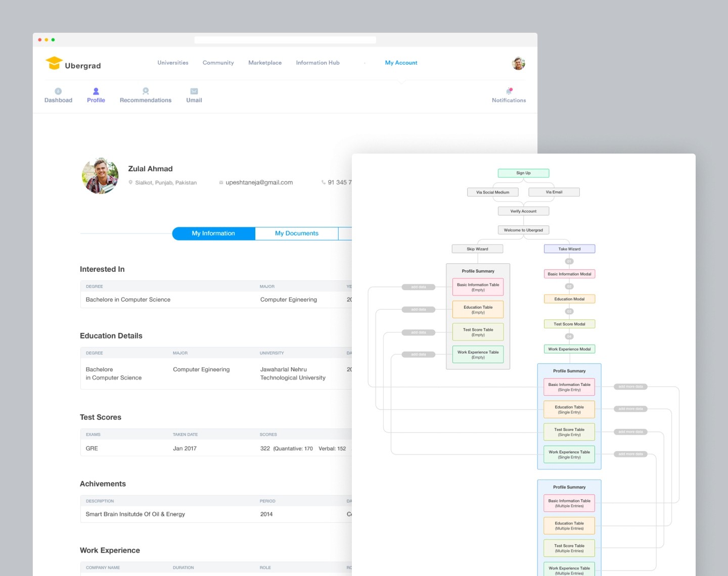The image size is (728, 576).
Task: Open the Marketplace menu item
Action: [x=265, y=63]
